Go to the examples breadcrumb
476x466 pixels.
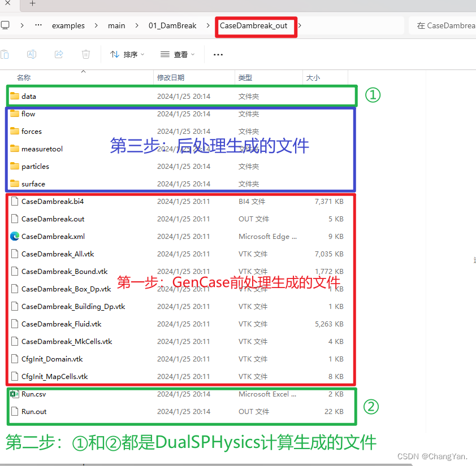pos(68,26)
